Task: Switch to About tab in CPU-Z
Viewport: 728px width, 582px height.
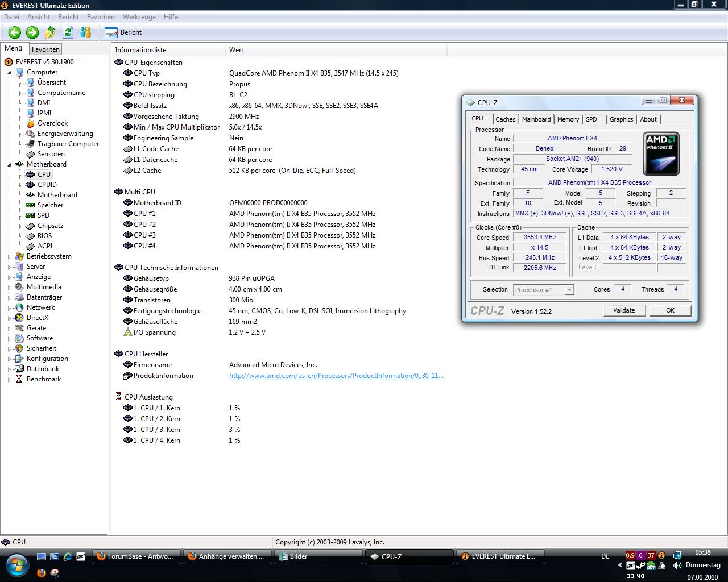Action: pyautogui.click(x=648, y=119)
